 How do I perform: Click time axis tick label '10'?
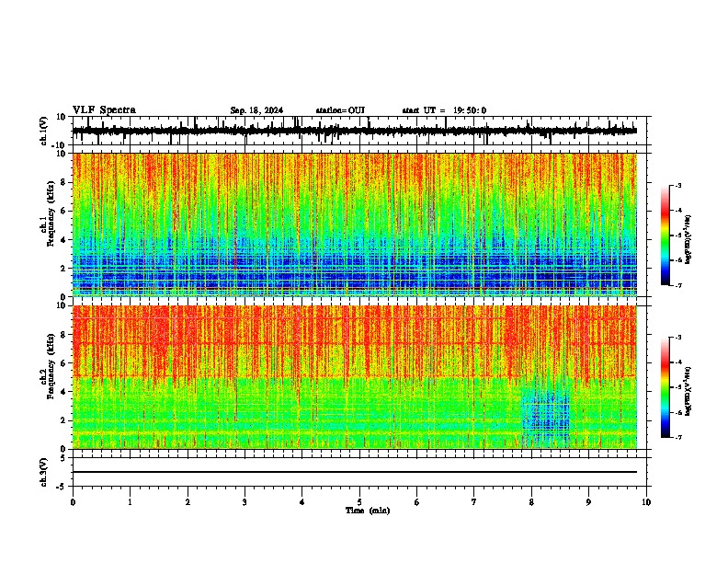pos(646,502)
